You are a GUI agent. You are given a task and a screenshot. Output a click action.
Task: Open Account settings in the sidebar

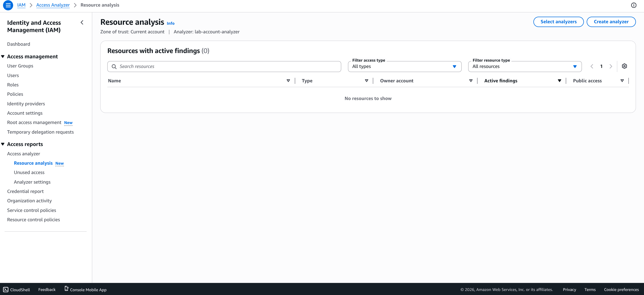tap(25, 113)
